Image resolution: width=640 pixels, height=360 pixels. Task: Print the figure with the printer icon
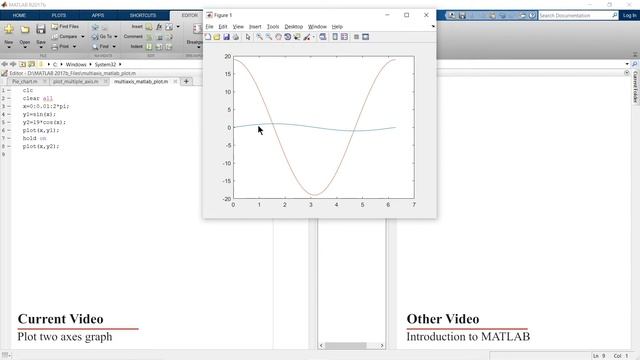236,37
